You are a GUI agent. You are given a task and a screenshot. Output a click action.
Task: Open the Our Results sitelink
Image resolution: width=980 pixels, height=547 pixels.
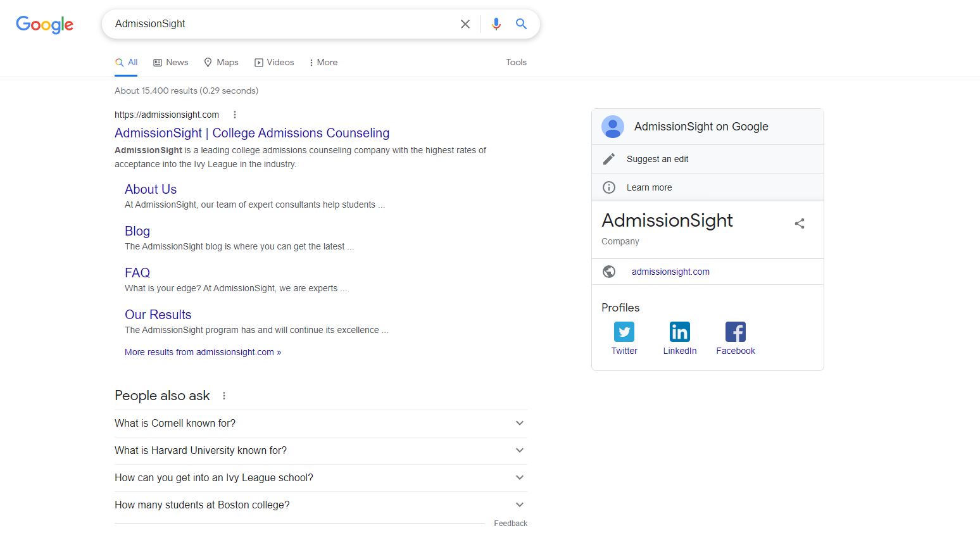click(x=158, y=315)
